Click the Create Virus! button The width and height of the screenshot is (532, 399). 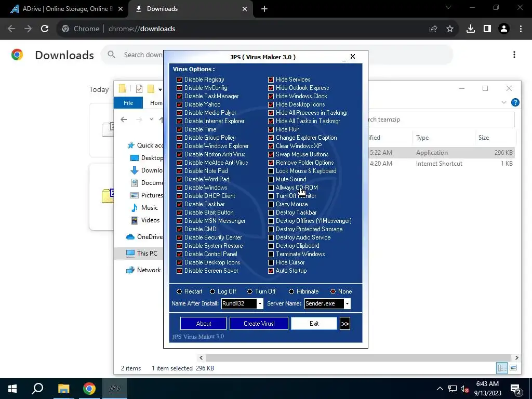259,324
